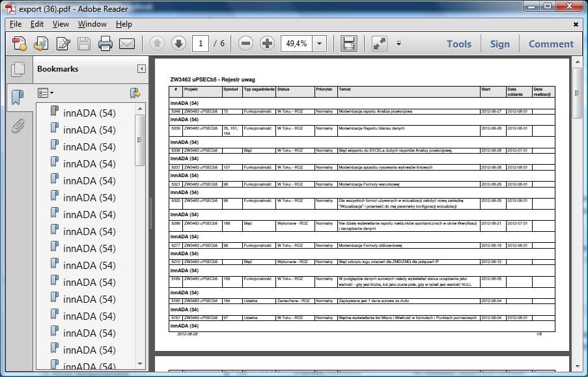
Task: Zoom out using the minus button
Action: tap(245, 44)
